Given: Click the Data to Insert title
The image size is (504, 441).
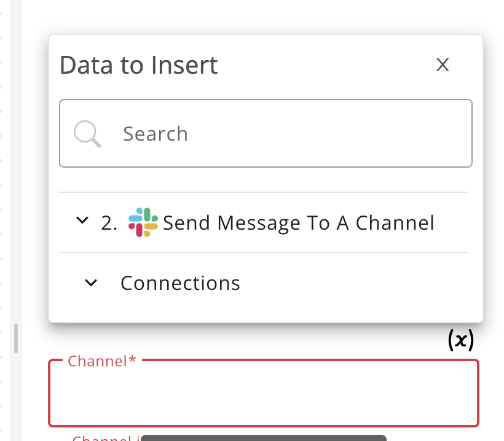Looking at the screenshot, I should click(x=139, y=64).
